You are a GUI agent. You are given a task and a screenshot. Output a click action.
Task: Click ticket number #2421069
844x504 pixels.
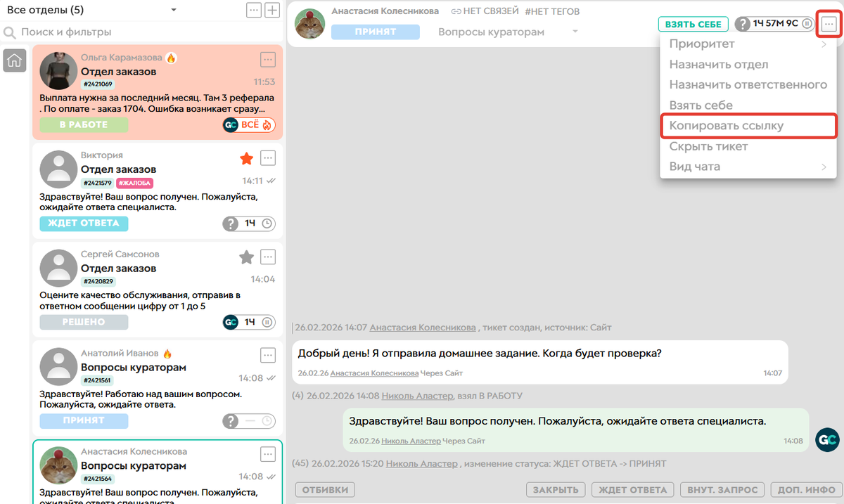[97, 84]
